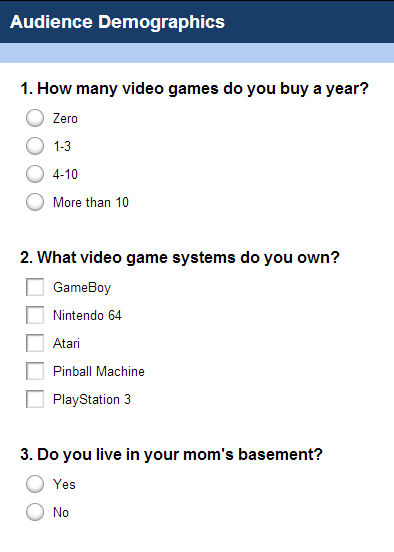The image size is (394, 552).
Task: Click the Nintendo 64 label text
Action: pyautogui.click(x=87, y=315)
